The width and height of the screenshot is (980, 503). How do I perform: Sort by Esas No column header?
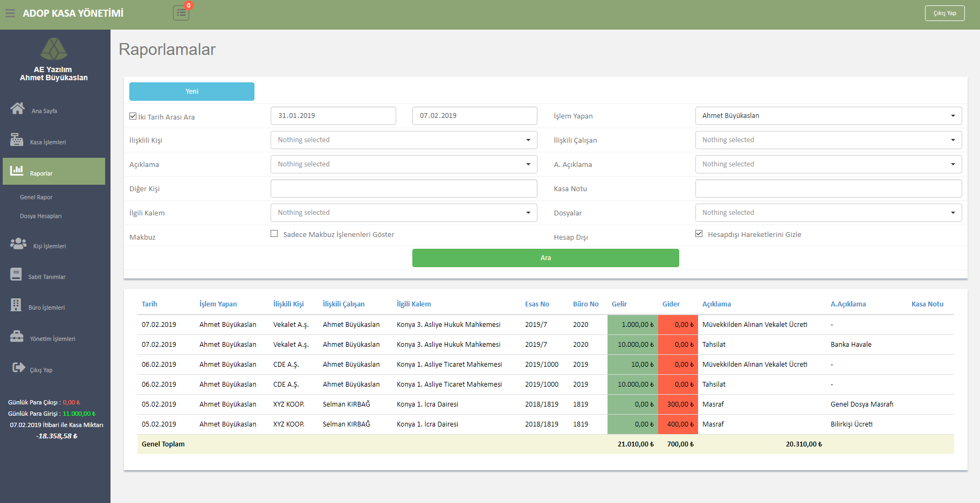point(537,304)
